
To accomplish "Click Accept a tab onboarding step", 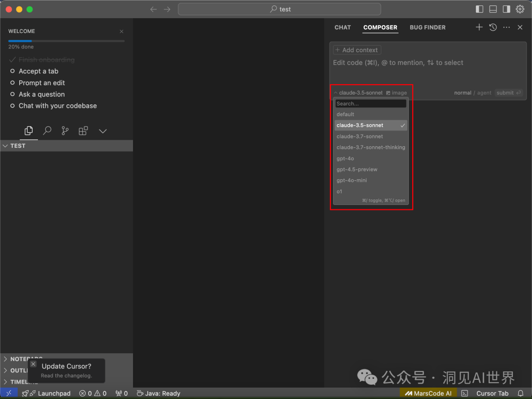I will point(34,71).
